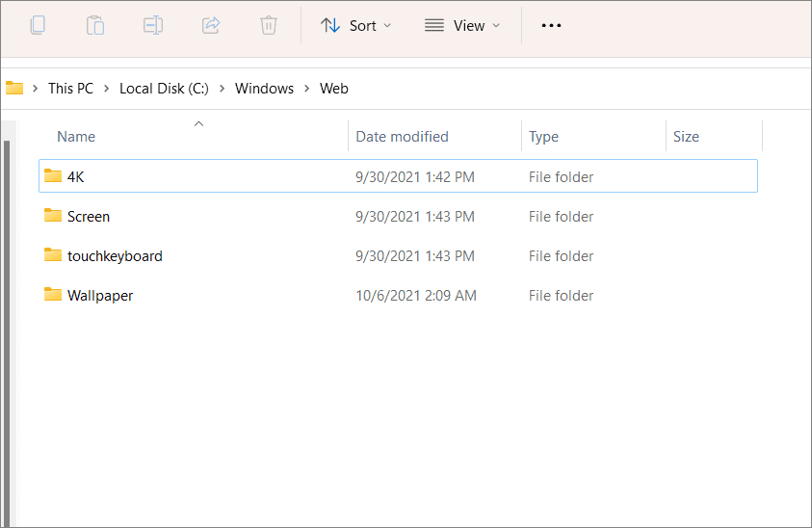Navigate to This PC breadcrumb
812x528 pixels.
pos(71,89)
